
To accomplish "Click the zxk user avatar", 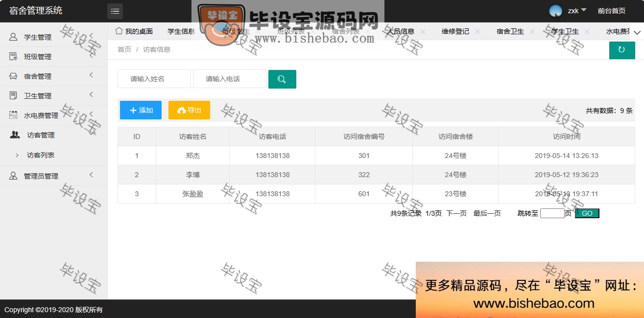I will pos(555,11).
